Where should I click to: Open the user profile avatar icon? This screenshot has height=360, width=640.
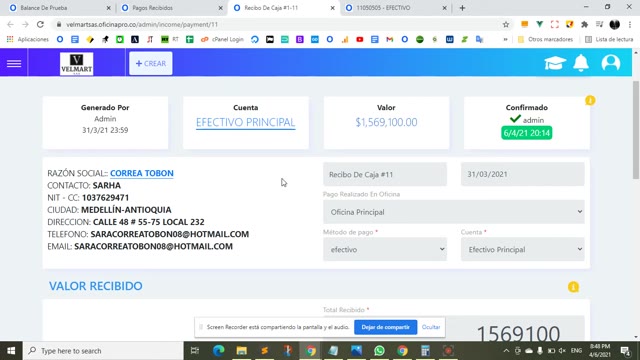pyautogui.click(x=611, y=63)
